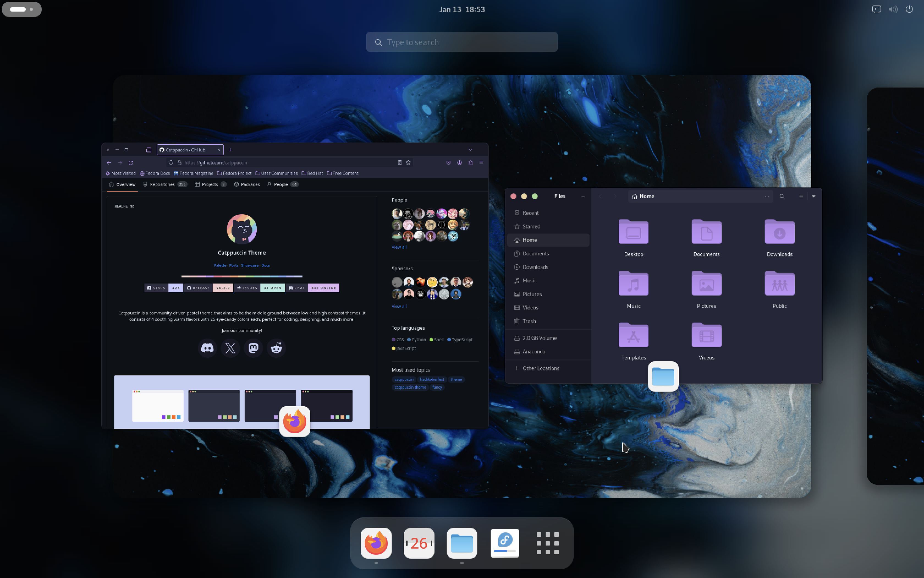
Task: Switch to the Projects tab on GitHub
Action: coord(210,184)
